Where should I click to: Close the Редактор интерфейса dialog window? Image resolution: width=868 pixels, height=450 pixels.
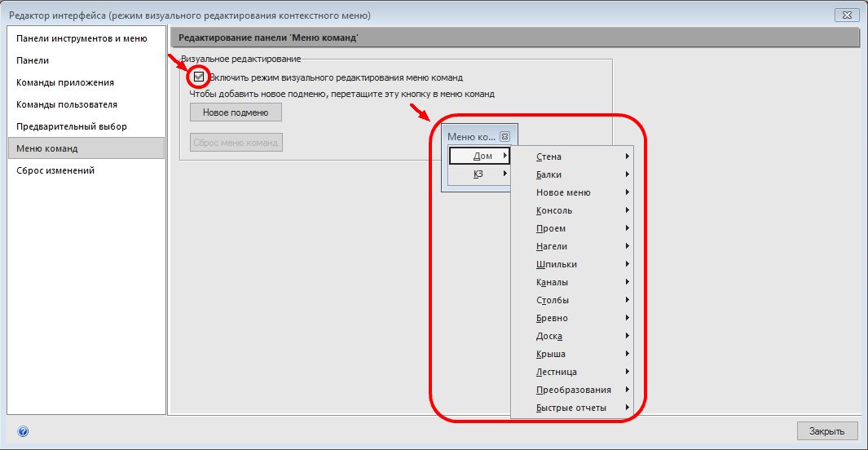click(x=847, y=15)
